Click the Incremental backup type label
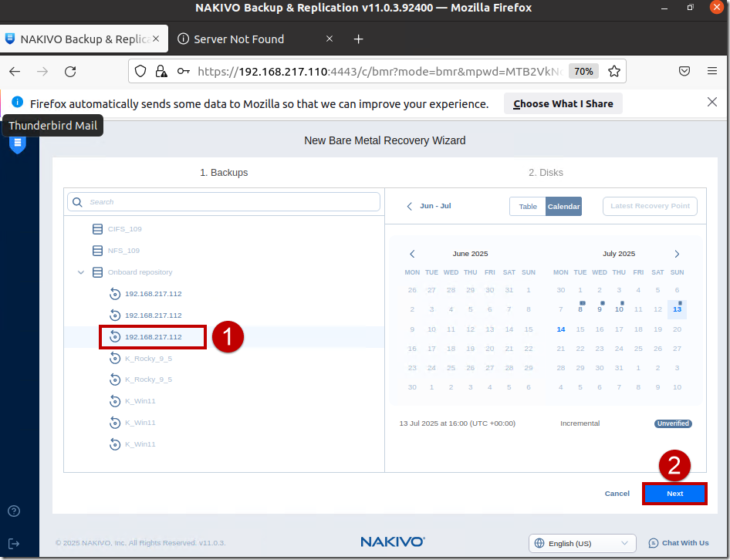 tap(580, 423)
